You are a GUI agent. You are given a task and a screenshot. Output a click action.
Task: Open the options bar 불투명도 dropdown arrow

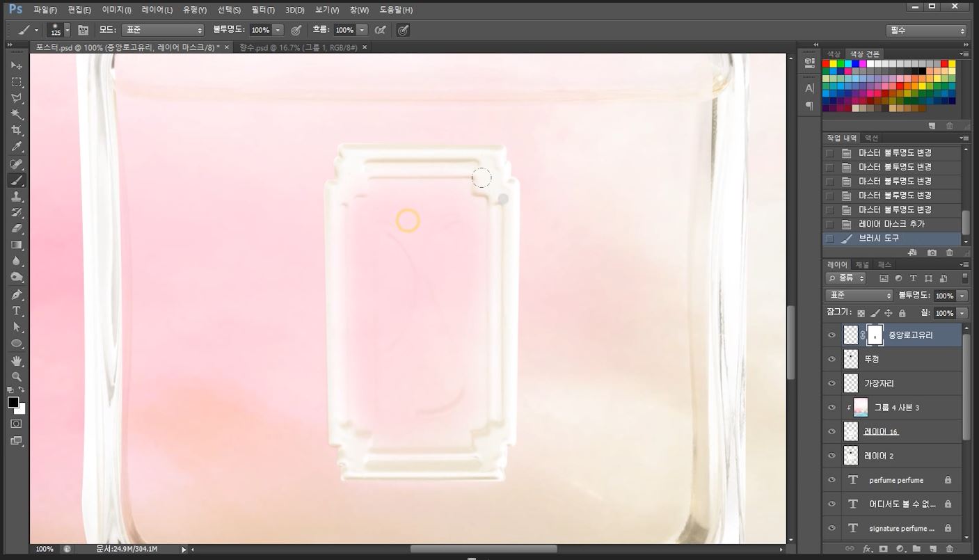click(278, 30)
